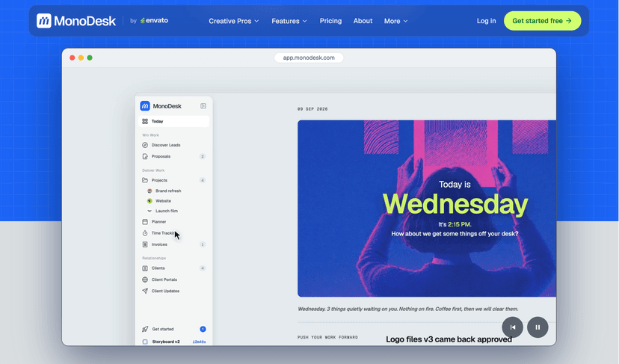This screenshot has width=619, height=364.
Task: Click the Get started rocket icon
Action: (x=145, y=329)
